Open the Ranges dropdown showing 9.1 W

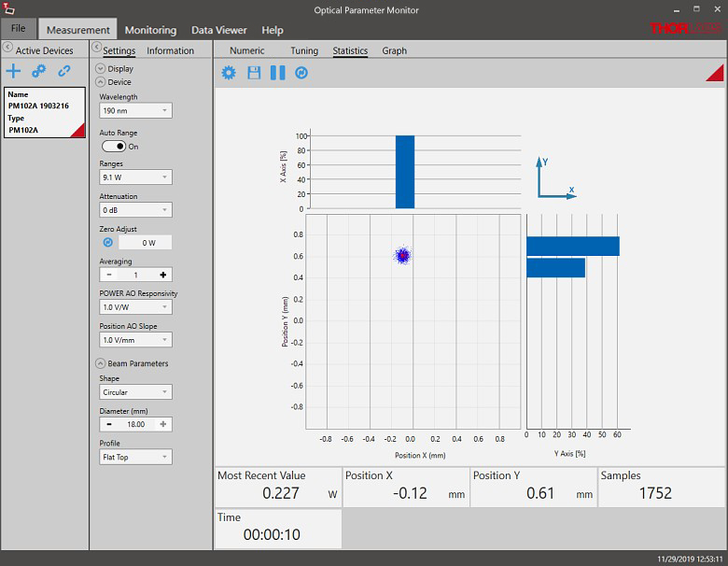click(x=135, y=177)
